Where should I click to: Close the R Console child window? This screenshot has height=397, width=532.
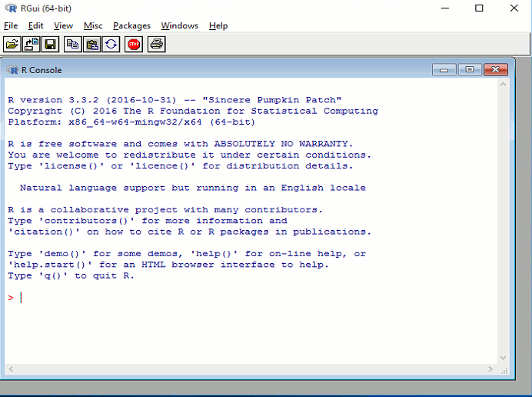click(x=495, y=70)
